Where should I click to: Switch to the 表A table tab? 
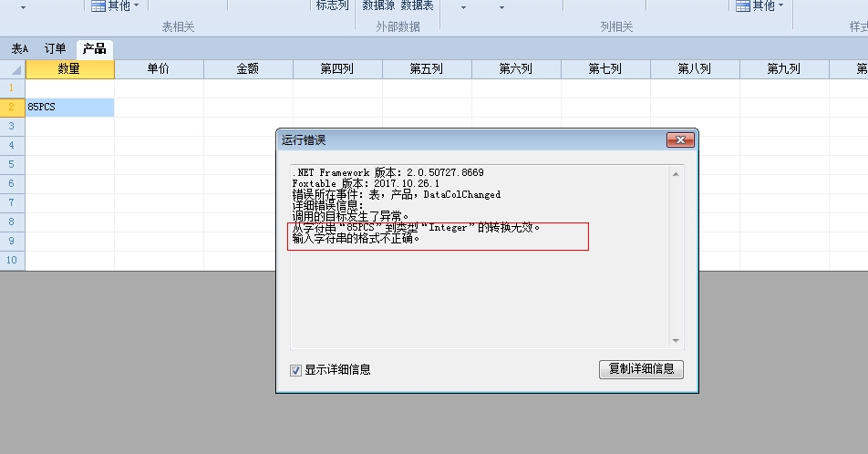coord(20,48)
